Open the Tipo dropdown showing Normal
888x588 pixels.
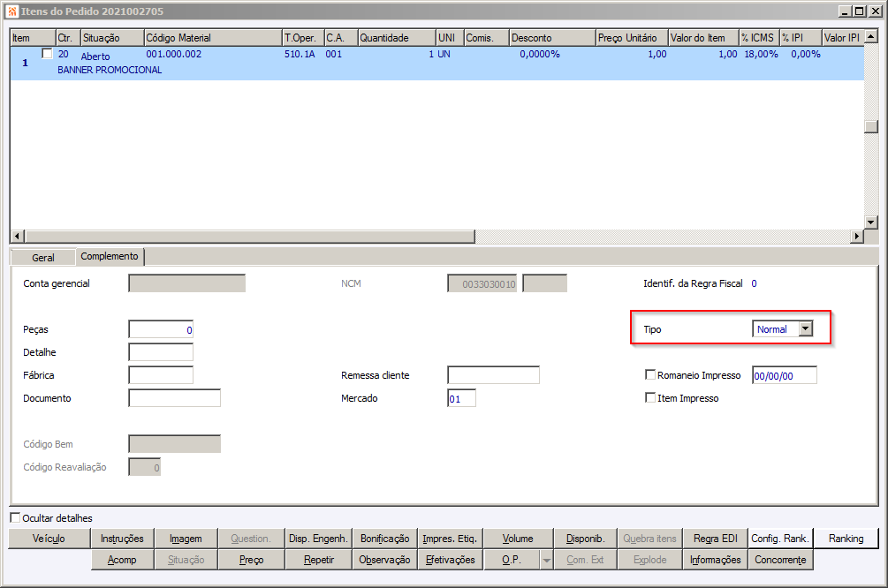pos(805,328)
